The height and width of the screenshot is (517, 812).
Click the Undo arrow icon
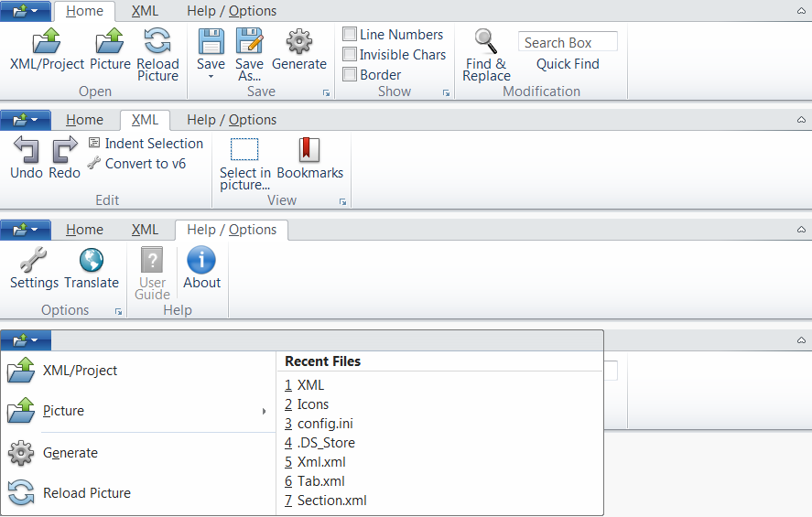(x=26, y=151)
